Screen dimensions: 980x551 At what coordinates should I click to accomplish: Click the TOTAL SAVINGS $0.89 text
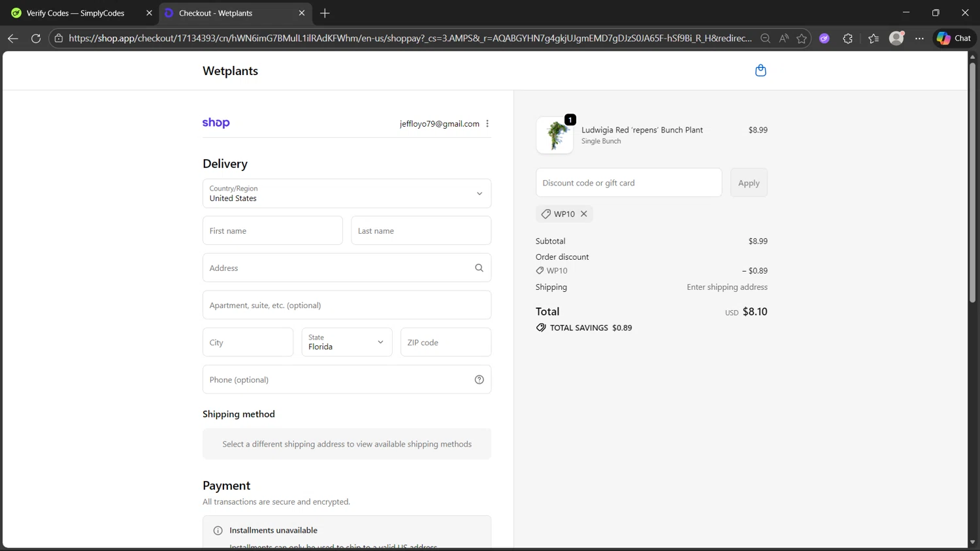(x=591, y=328)
